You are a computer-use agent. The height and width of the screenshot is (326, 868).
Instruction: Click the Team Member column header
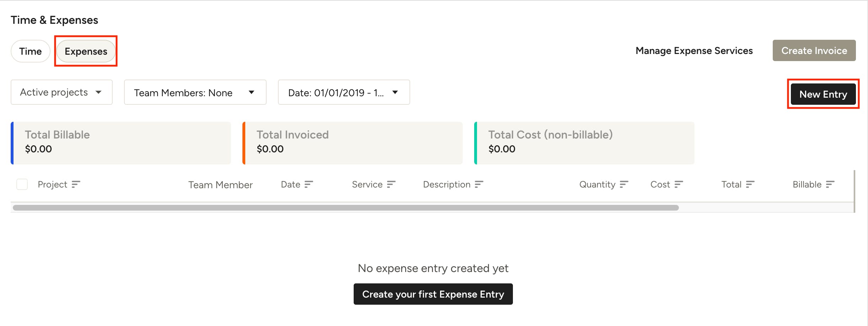tap(220, 185)
